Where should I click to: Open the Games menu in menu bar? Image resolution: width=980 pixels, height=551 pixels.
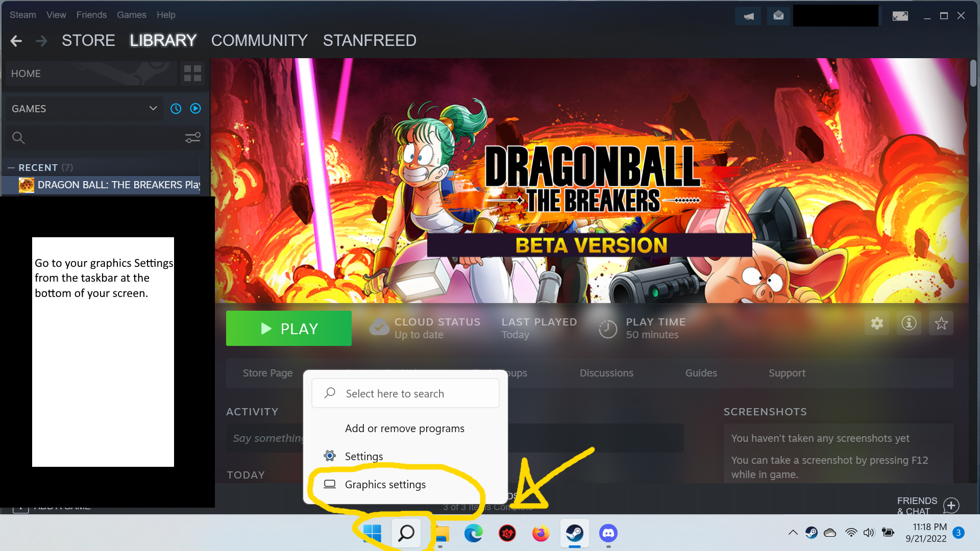(x=131, y=15)
